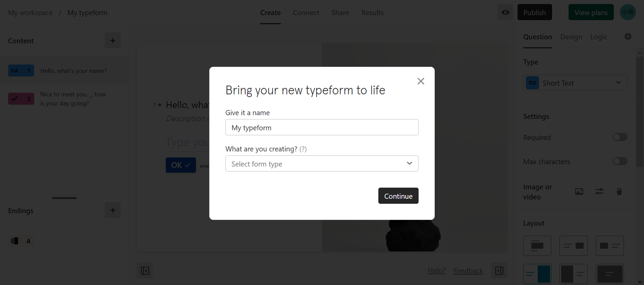Close the dialog with the X
This screenshot has height=285, width=644.
pos(421,81)
